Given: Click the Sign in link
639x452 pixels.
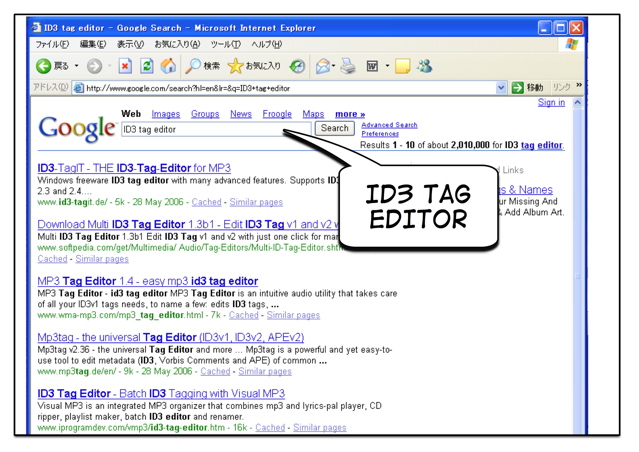Looking at the screenshot, I should pyautogui.click(x=551, y=102).
